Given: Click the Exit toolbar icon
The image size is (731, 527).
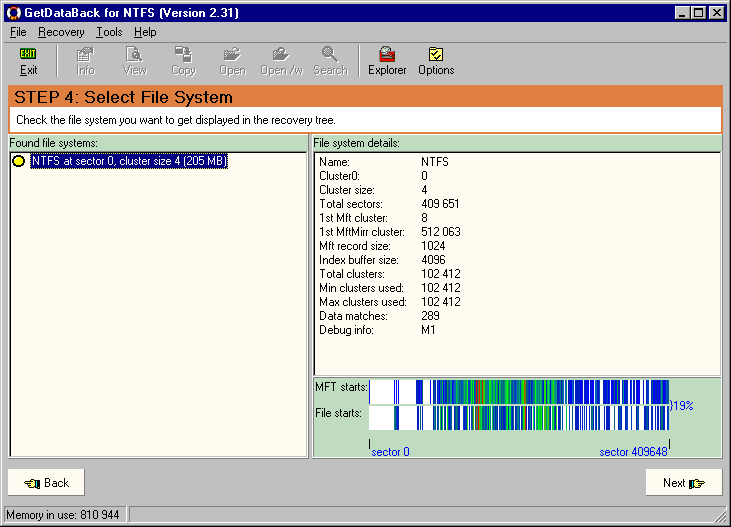Looking at the screenshot, I should [x=28, y=61].
